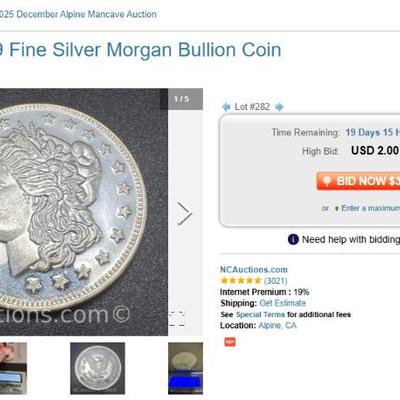Click Enter a maximum bid link
This screenshot has height=400, width=400.
click(371, 208)
